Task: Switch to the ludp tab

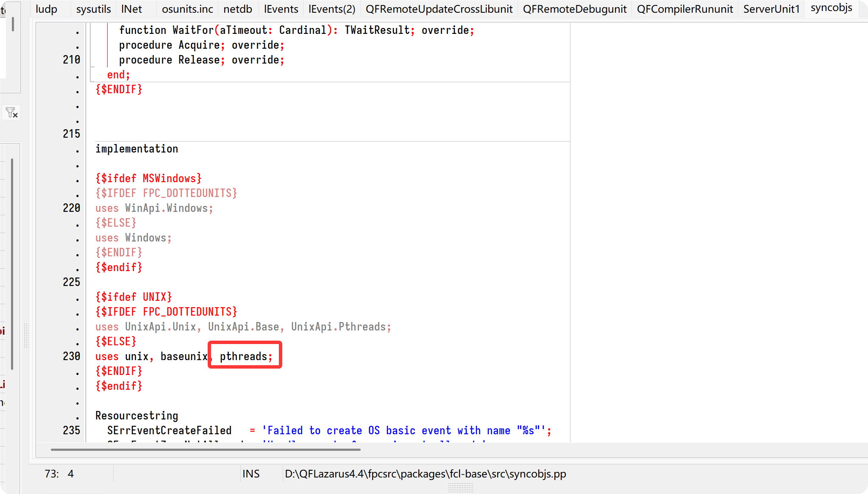Action: pos(46,9)
